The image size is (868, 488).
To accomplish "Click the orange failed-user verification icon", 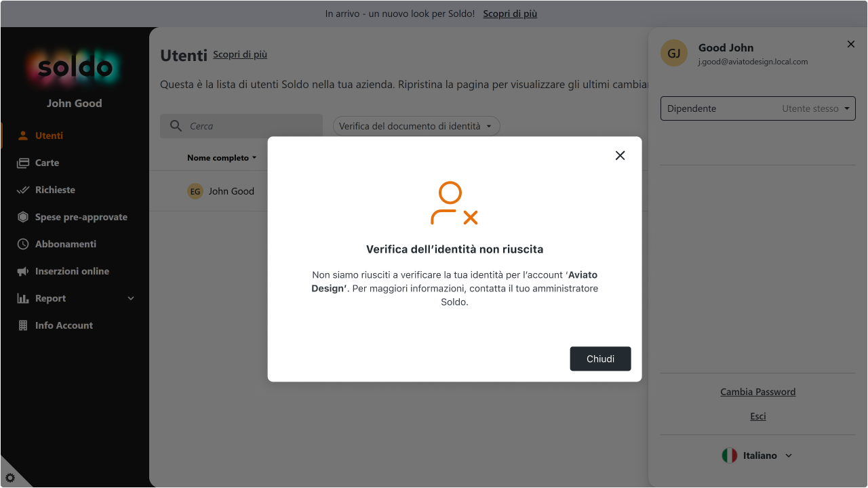I will 454,203.
